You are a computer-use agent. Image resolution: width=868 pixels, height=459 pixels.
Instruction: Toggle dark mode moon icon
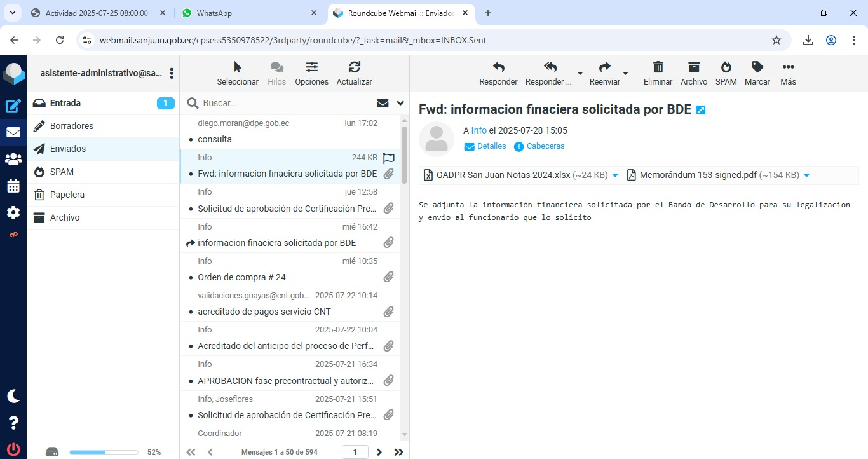(x=13, y=396)
